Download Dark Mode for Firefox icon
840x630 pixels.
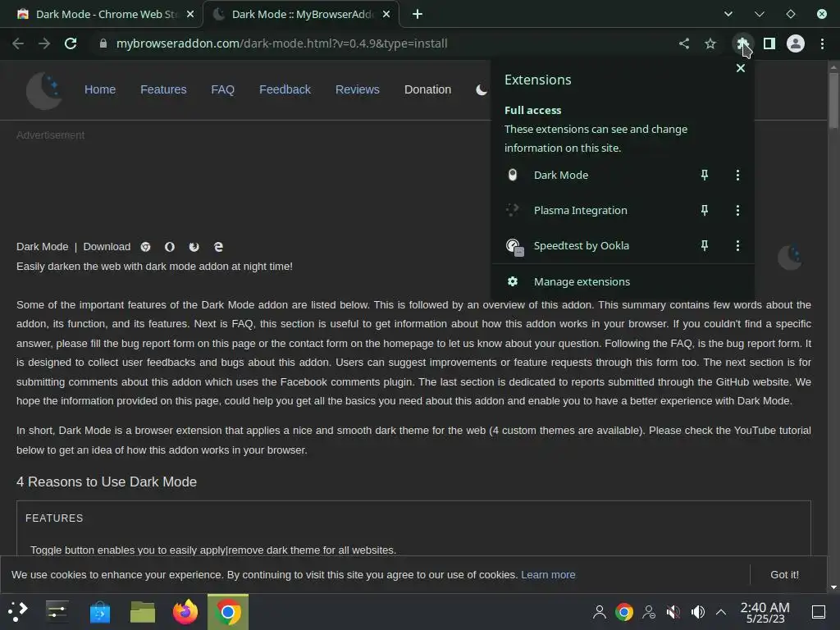pyautogui.click(x=194, y=247)
